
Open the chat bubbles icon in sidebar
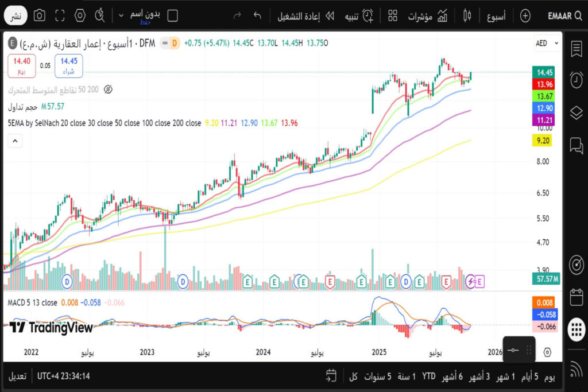[x=576, y=145]
